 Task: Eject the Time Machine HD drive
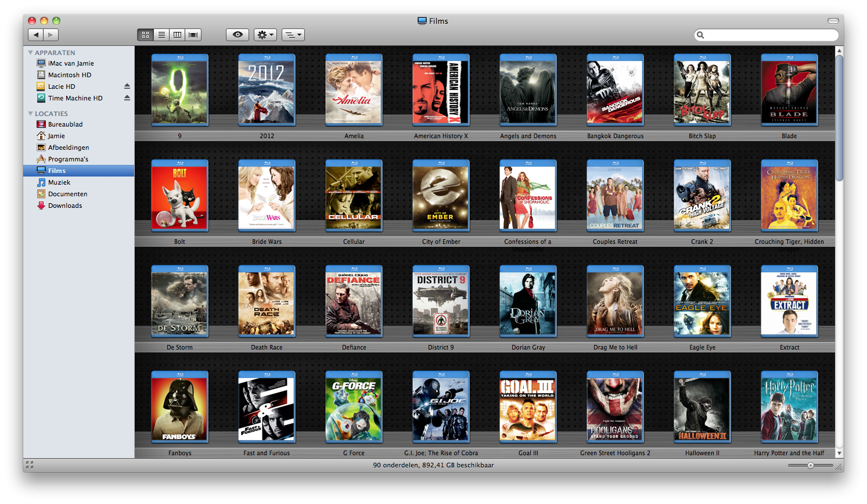click(127, 98)
